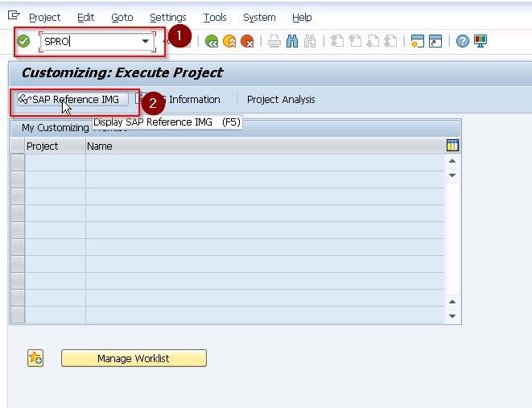The width and height of the screenshot is (532, 408).
Task: Click the select-all corner cell of the table
Action: pyautogui.click(x=18, y=146)
